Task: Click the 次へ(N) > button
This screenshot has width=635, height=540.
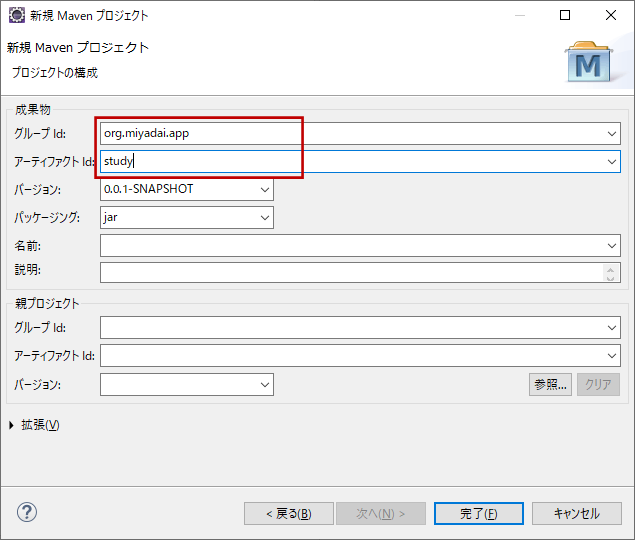Action: pyautogui.click(x=381, y=514)
